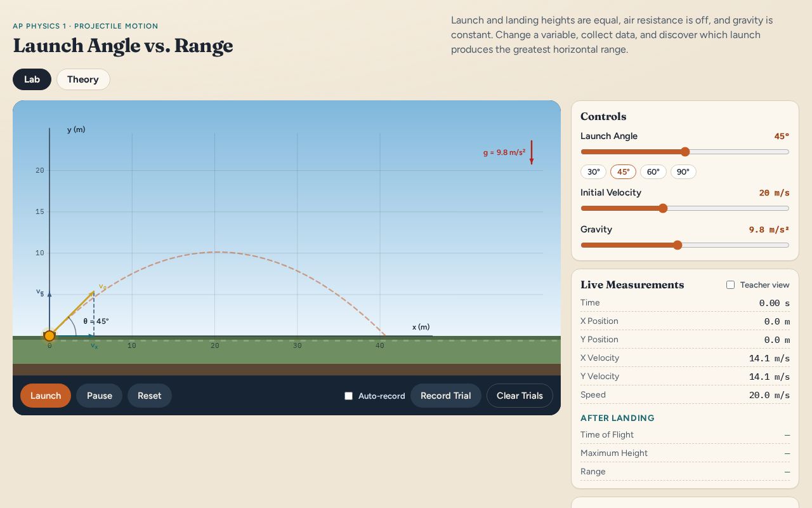Image resolution: width=812 pixels, height=508 pixels.
Task: Reset the projectile simulation
Action: tap(150, 396)
